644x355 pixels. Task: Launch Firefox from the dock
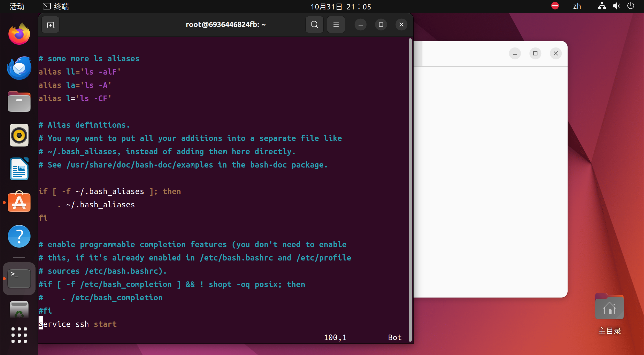tap(19, 34)
